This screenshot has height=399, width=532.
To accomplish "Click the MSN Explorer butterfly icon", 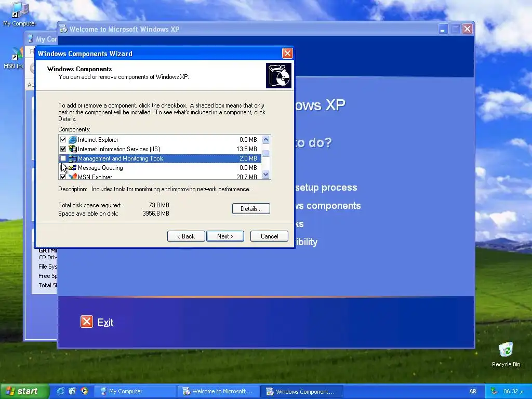I will pos(73,177).
